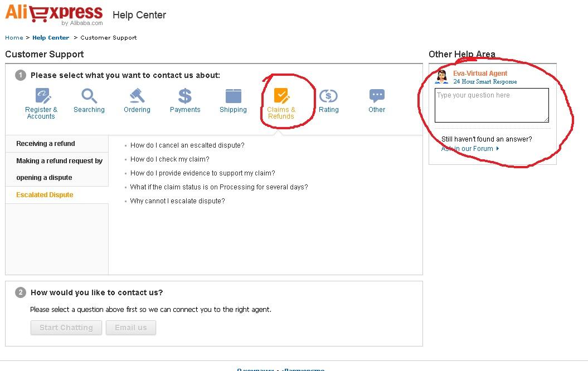Open the Receiving a refund tab
The image size is (588, 371).
coord(57,144)
